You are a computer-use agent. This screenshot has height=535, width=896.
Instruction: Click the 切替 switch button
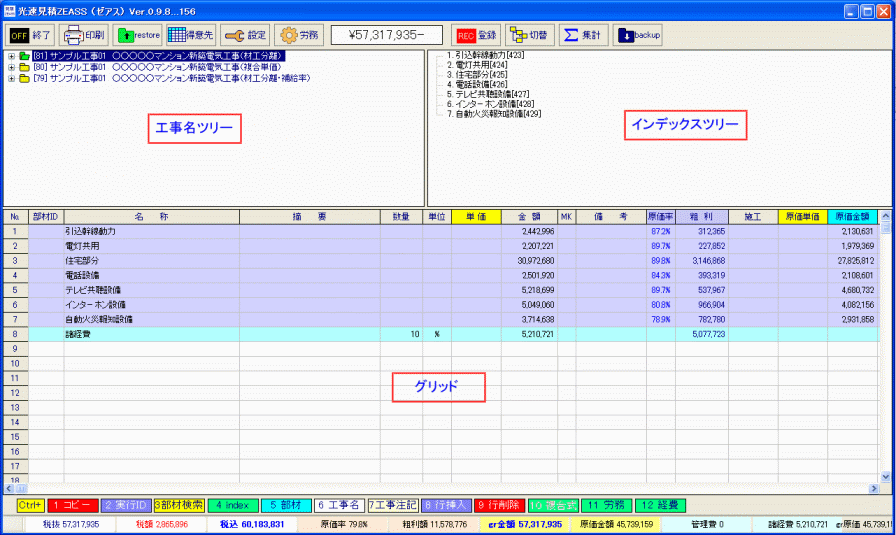[x=529, y=35]
